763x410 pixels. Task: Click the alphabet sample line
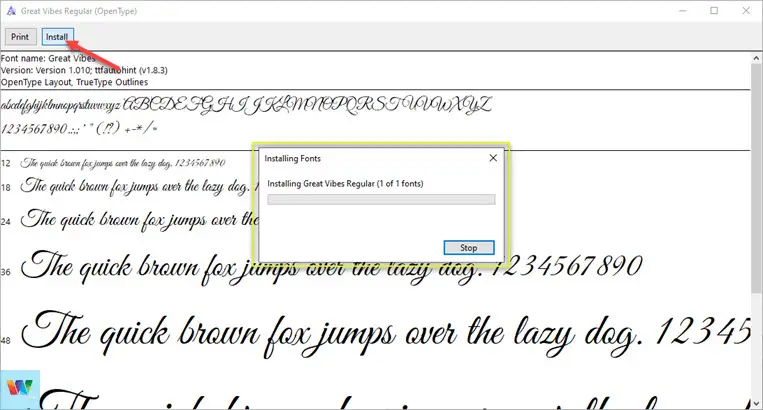coord(246,105)
